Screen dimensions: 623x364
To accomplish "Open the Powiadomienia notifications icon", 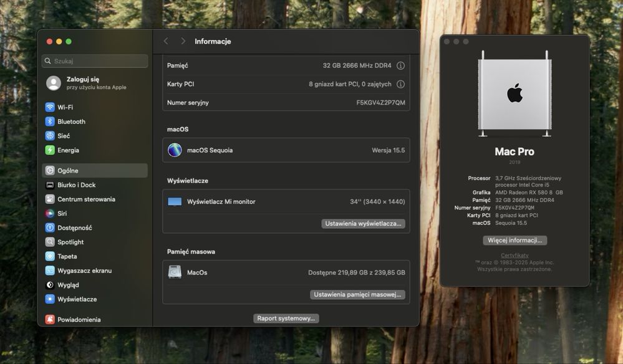I will coord(50,320).
